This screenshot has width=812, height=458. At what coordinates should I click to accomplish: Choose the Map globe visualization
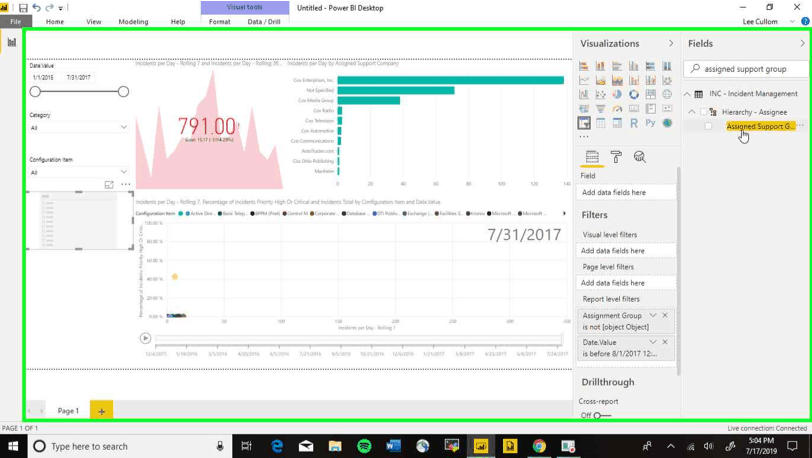(x=667, y=94)
